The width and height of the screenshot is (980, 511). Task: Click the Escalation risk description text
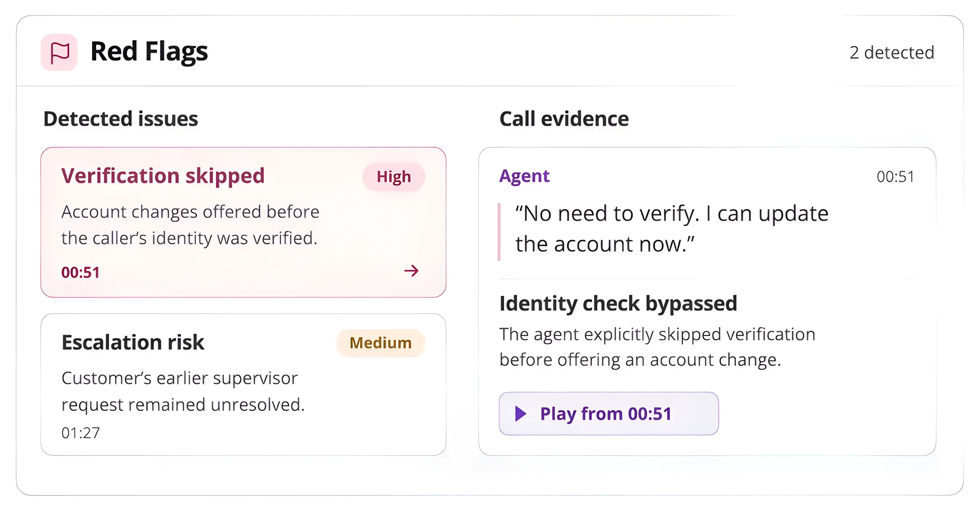[x=183, y=391]
